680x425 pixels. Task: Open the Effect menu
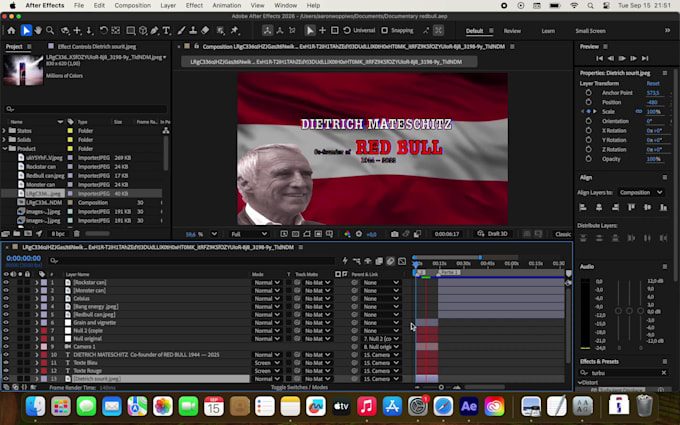pyautogui.click(x=194, y=5)
